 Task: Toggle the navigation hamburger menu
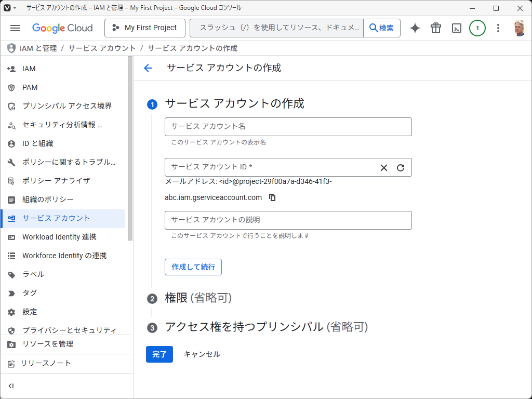[x=15, y=28]
